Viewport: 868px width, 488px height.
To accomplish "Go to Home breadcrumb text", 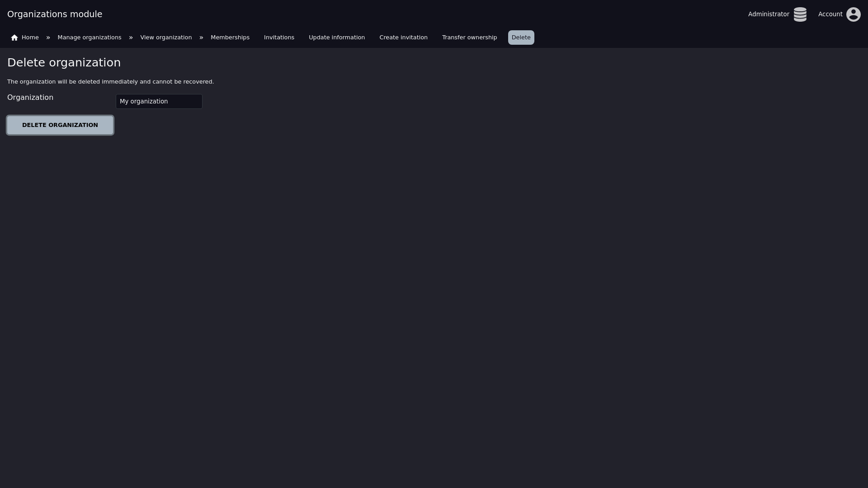I will pyautogui.click(x=30, y=38).
